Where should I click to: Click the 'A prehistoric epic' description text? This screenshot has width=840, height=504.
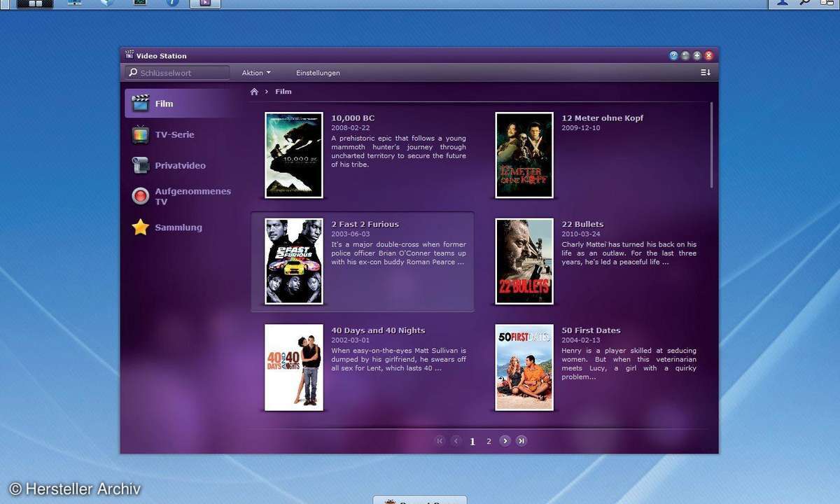(398, 151)
